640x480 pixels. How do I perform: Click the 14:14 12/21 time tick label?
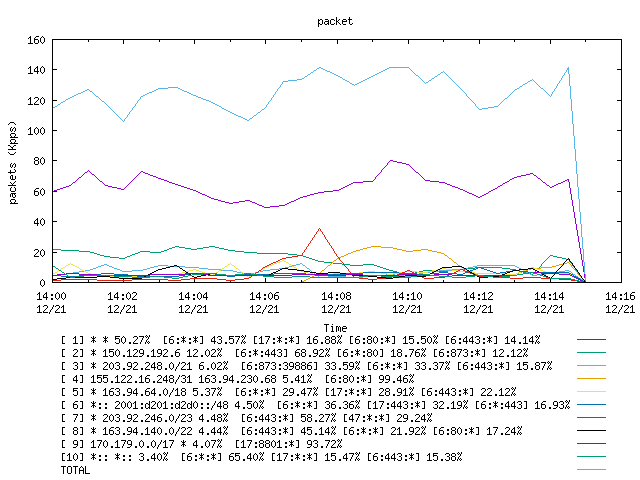(x=549, y=302)
